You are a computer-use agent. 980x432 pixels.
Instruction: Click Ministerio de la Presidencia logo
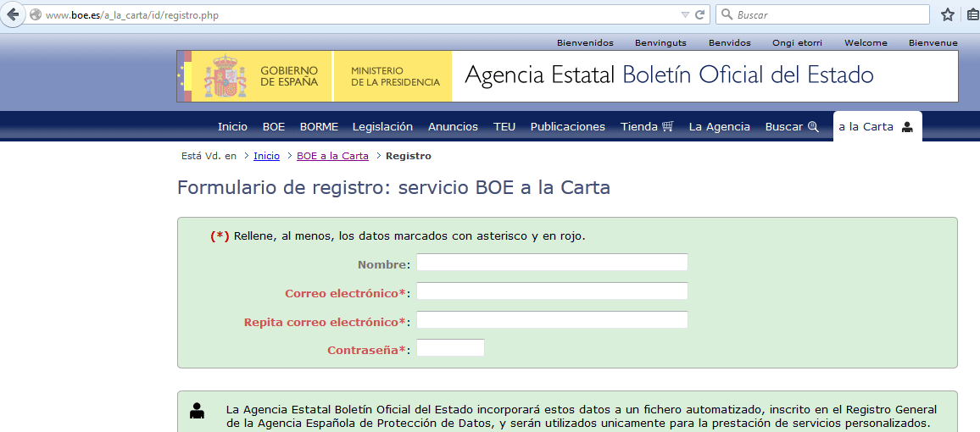393,76
